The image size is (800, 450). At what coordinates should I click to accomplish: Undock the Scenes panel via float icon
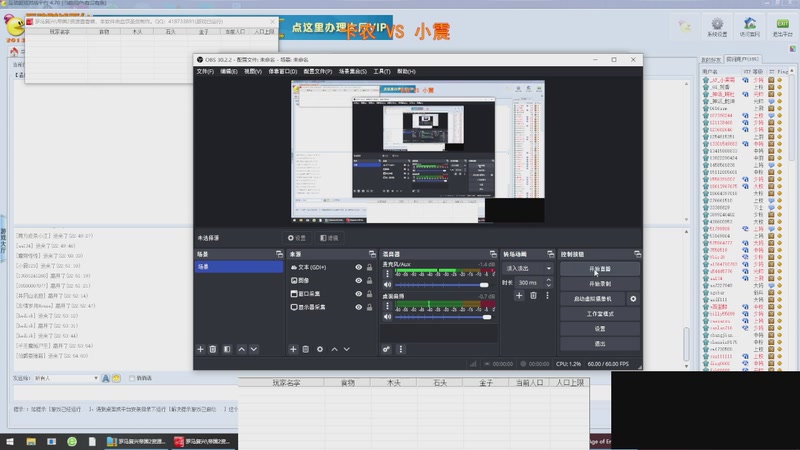[279, 254]
